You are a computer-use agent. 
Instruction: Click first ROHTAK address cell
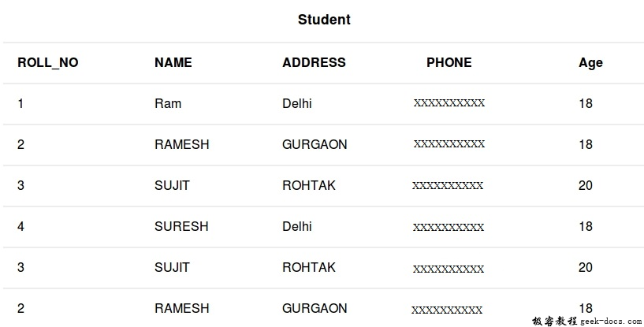point(309,185)
